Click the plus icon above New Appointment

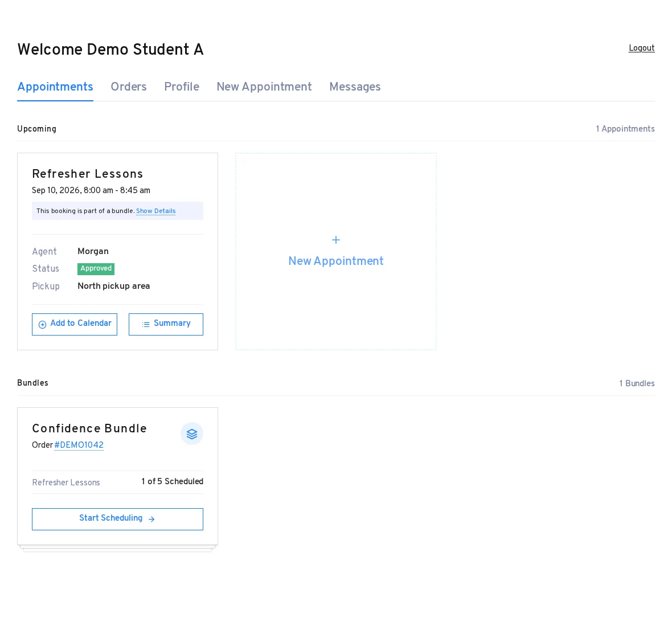click(x=336, y=240)
